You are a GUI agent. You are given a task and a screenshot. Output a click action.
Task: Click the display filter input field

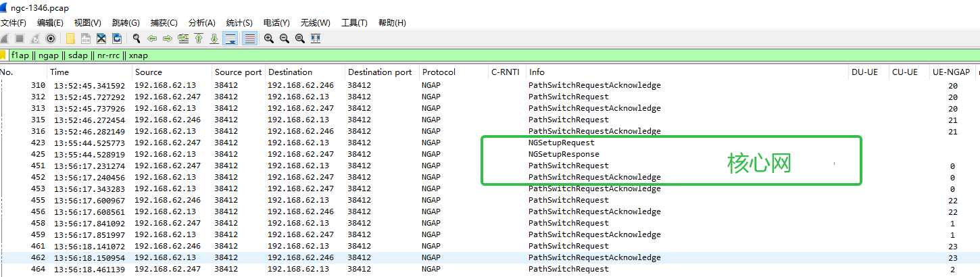point(493,55)
